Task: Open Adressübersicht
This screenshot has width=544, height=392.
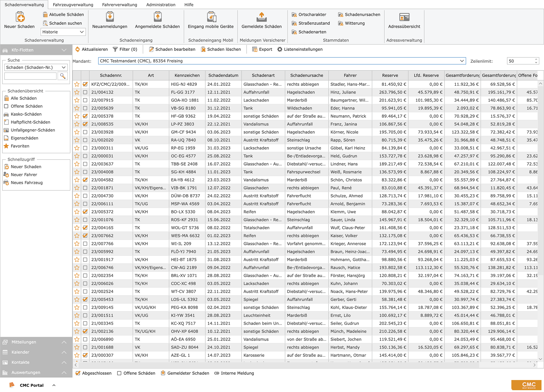Action: click(x=404, y=20)
